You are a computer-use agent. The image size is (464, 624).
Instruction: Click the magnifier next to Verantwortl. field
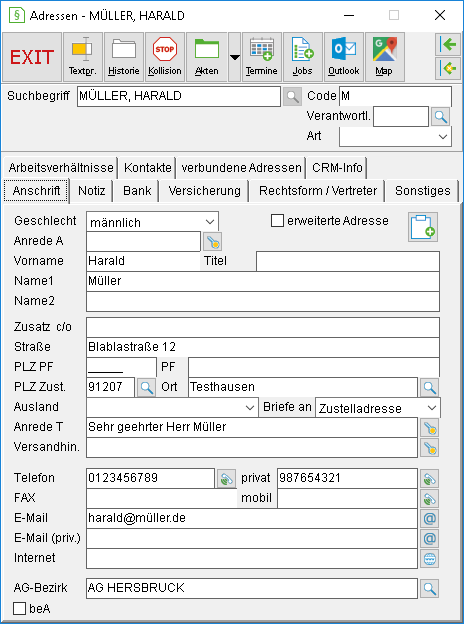(x=440, y=117)
